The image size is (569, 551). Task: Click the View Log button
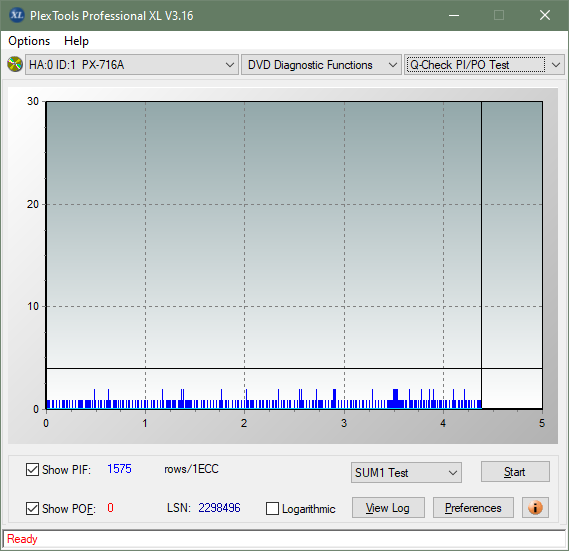(x=388, y=507)
